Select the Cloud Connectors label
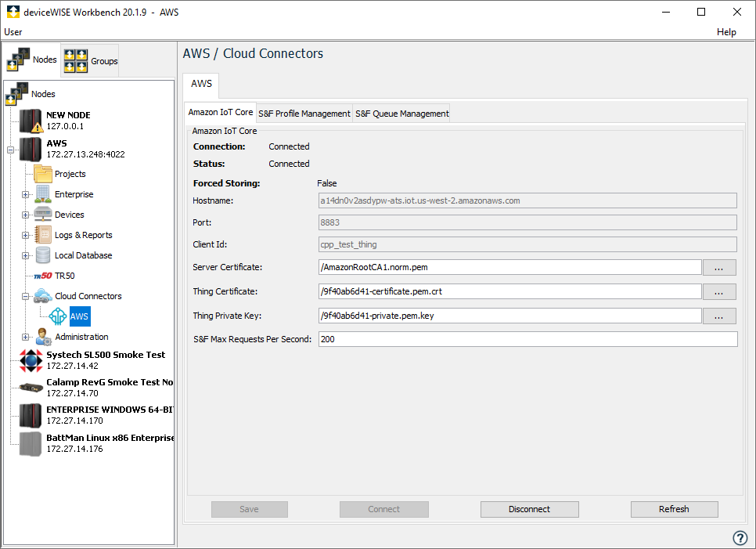The height and width of the screenshot is (549, 756). 88,296
